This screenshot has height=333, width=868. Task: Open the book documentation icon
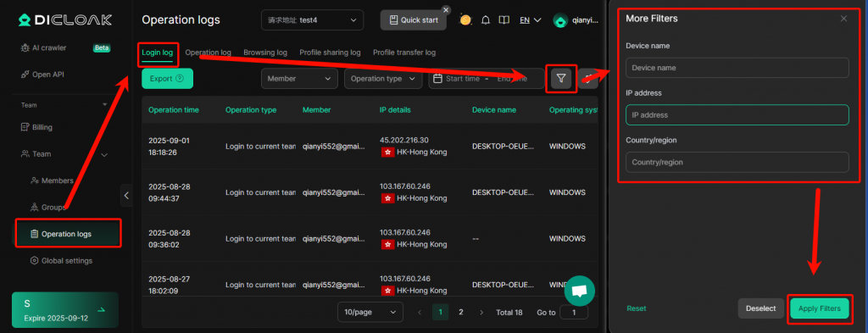pos(504,20)
